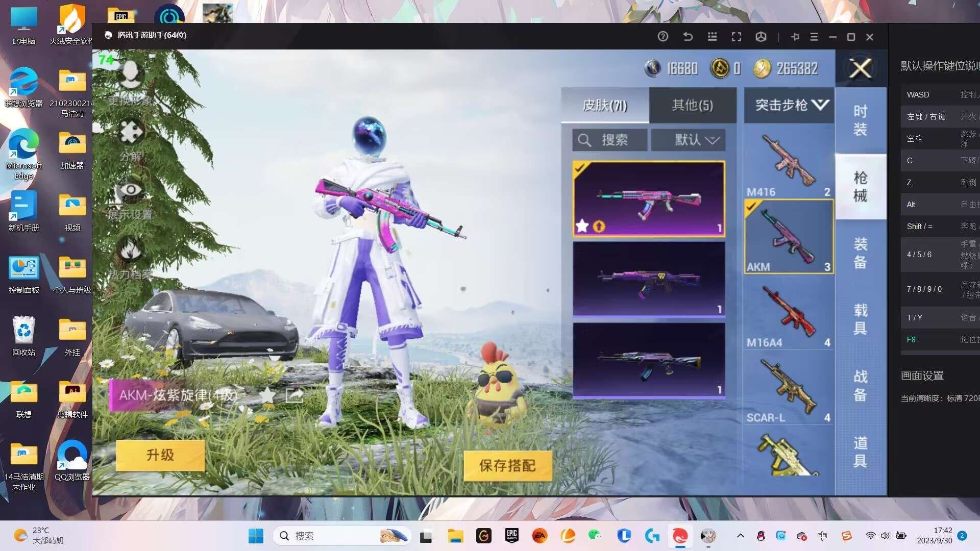Click the 搜索 search field in skin panel
The height and width of the screenshot is (551, 980).
coord(610,140)
